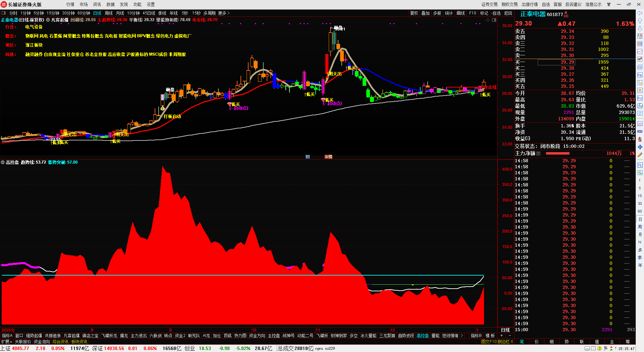
Task: Switch to 60-minute period in right sidebar
Action: [640, 211]
